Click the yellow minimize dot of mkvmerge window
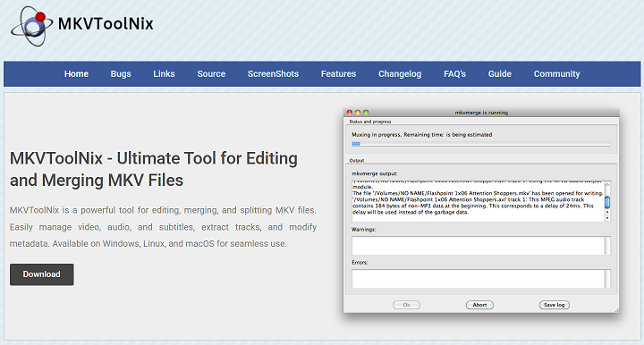644x345 pixels. (358, 112)
